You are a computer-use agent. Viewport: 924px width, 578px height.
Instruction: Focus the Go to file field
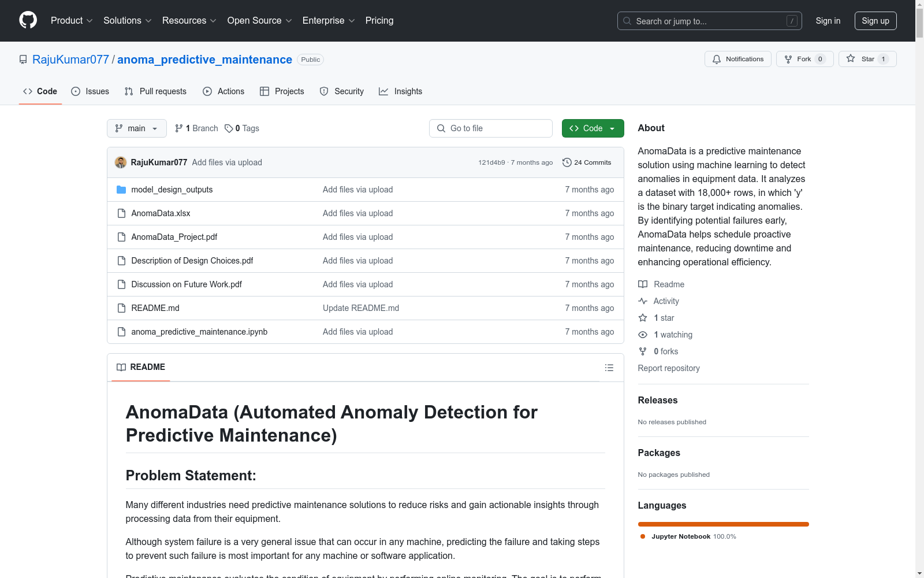click(x=491, y=128)
